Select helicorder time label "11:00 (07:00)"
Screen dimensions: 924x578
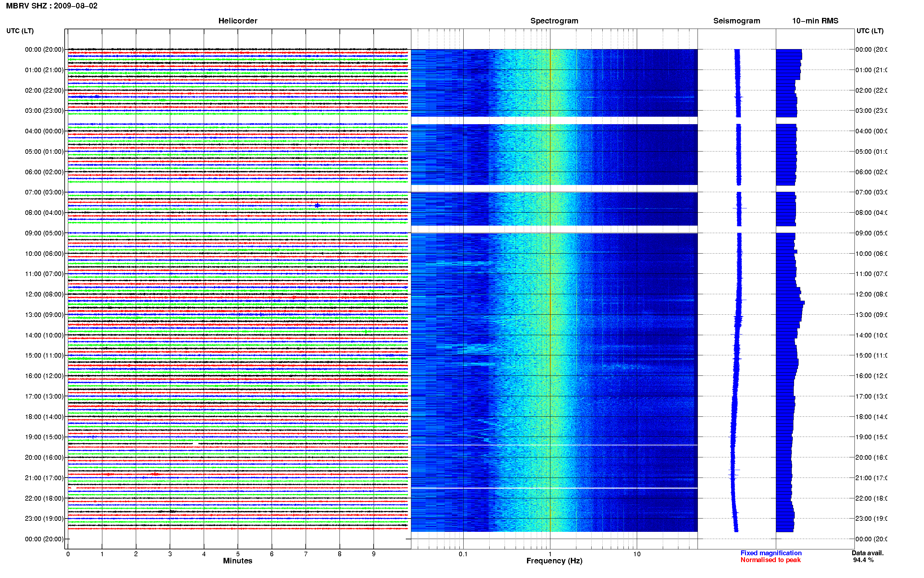[44, 274]
